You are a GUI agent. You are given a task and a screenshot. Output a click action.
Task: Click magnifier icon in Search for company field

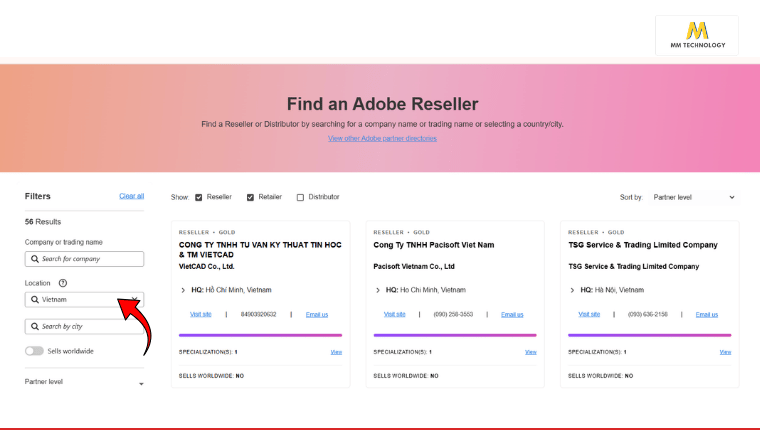coord(35,259)
